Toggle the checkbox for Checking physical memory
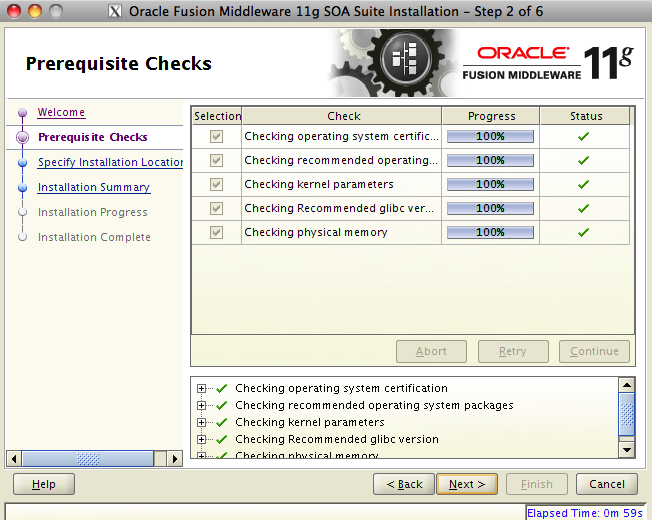Image resolution: width=652 pixels, height=520 pixels. coord(216,233)
